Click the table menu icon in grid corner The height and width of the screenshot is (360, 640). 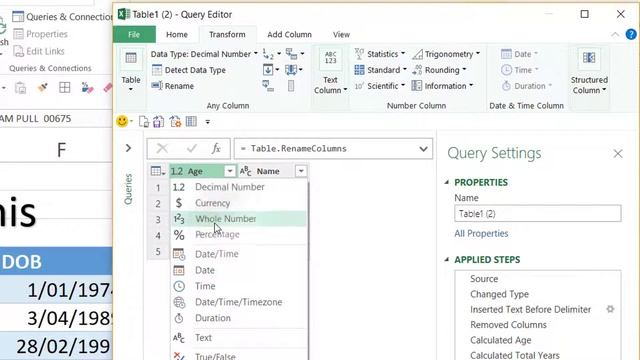[x=158, y=171]
